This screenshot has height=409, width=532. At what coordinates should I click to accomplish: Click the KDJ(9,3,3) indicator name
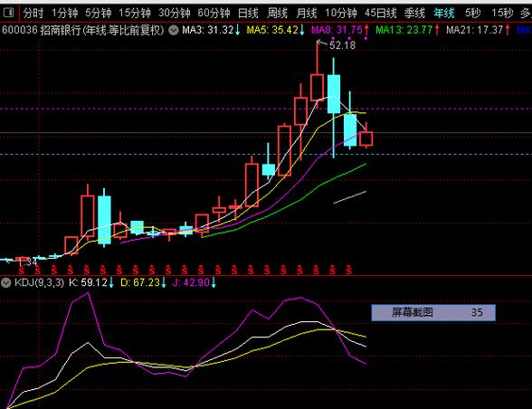[39, 282]
